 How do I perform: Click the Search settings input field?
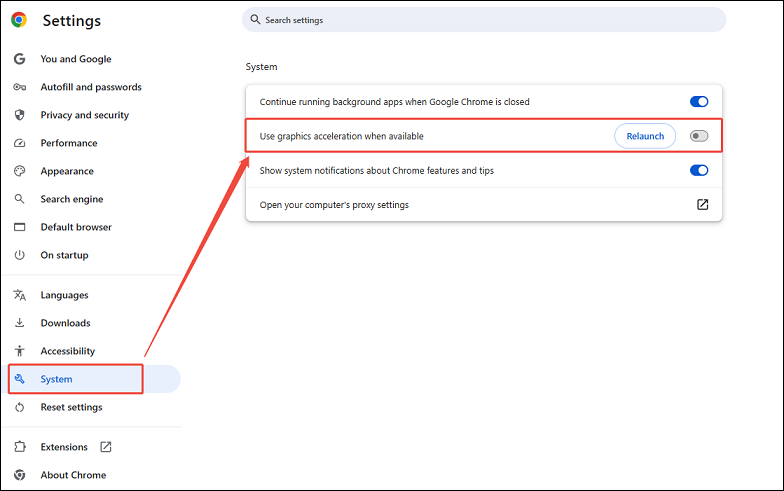click(x=484, y=20)
